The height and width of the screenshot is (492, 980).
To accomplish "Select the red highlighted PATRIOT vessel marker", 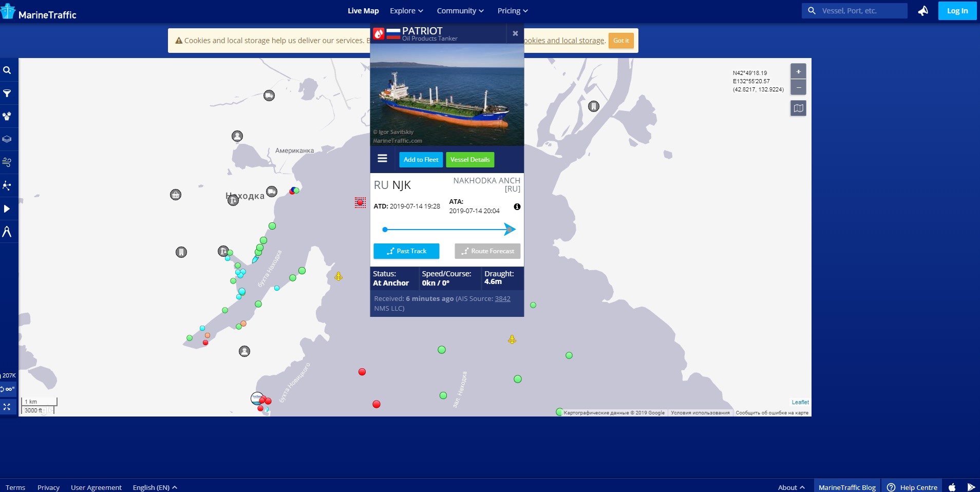I will (360, 203).
